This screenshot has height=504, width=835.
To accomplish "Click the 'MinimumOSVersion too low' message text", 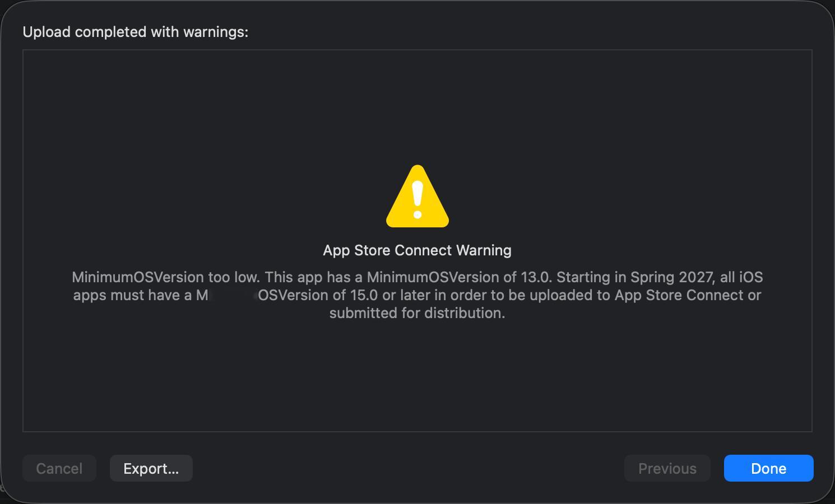I will coord(165,277).
